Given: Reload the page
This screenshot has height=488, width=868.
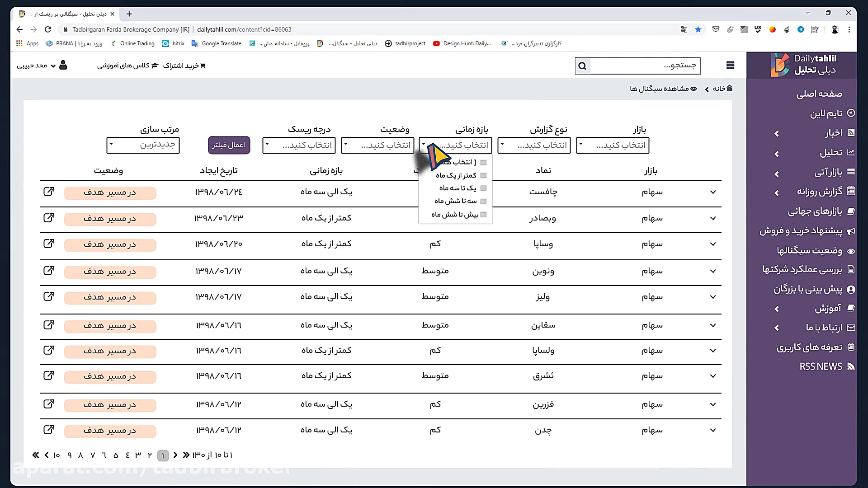Looking at the screenshot, I should pyautogui.click(x=48, y=29).
